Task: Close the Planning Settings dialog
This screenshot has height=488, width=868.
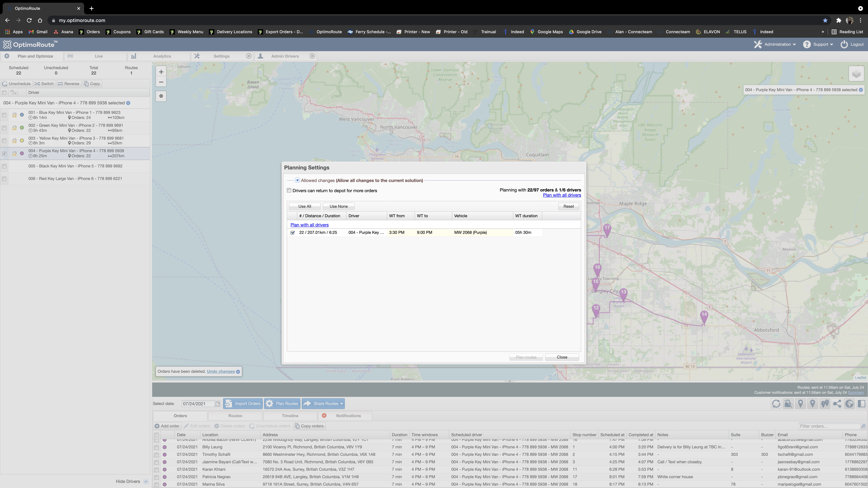Action: tap(562, 357)
